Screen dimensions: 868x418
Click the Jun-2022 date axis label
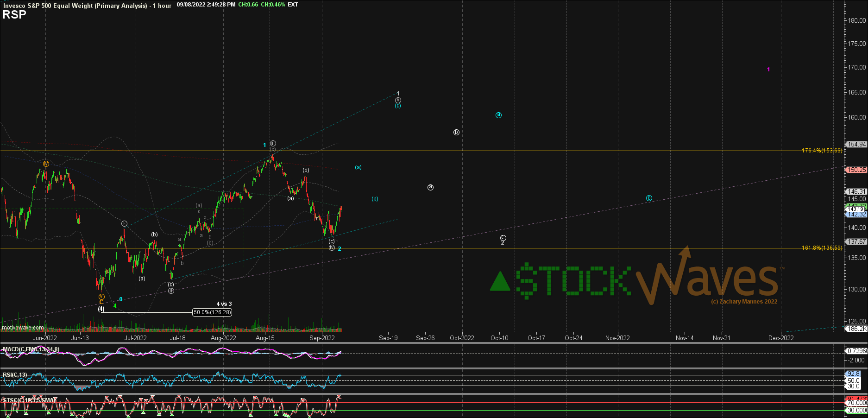pos(44,338)
